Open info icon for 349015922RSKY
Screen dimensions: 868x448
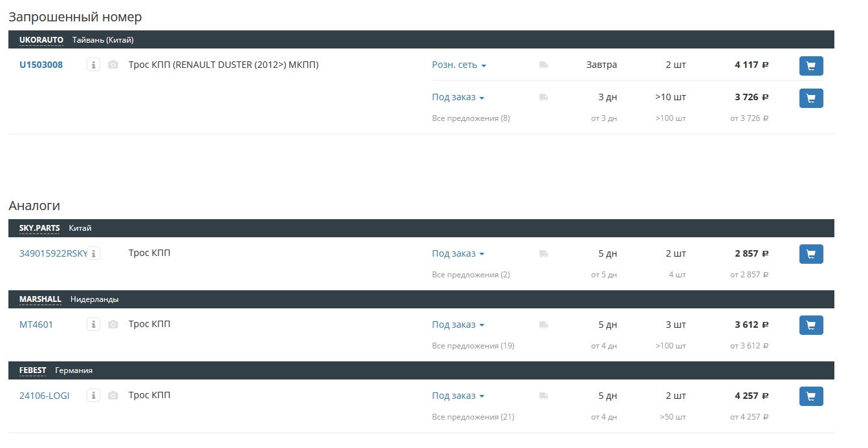coord(94,253)
